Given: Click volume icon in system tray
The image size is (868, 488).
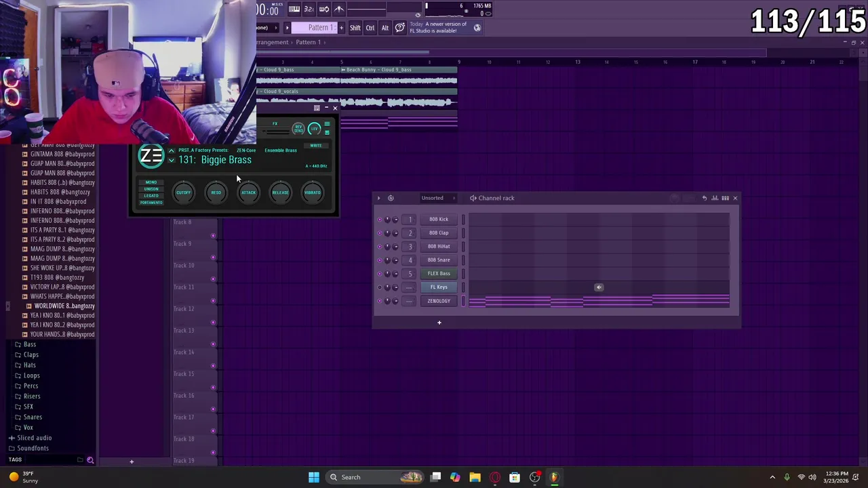Looking at the screenshot, I should click(x=812, y=477).
